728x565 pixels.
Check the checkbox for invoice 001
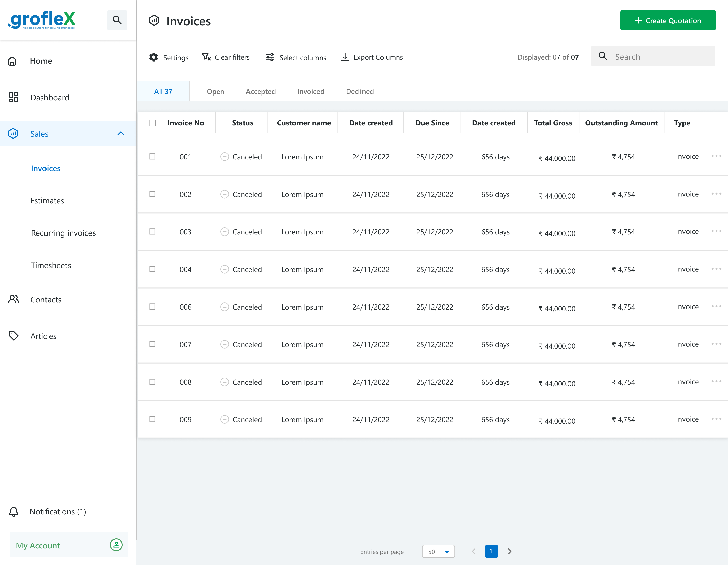[x=152, y=157]
